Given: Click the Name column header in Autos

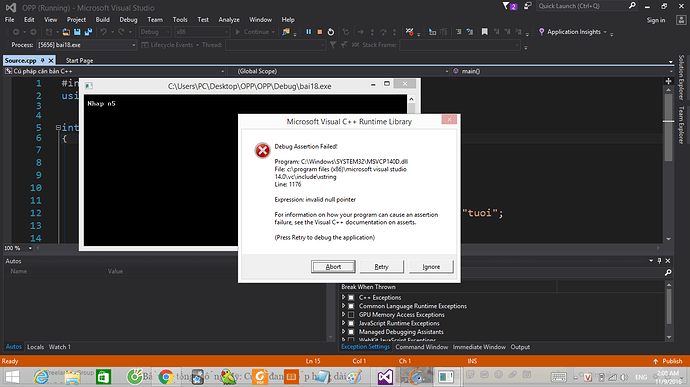Looking at the screenshot, I should pyautogui.click(x=18, y=271).
